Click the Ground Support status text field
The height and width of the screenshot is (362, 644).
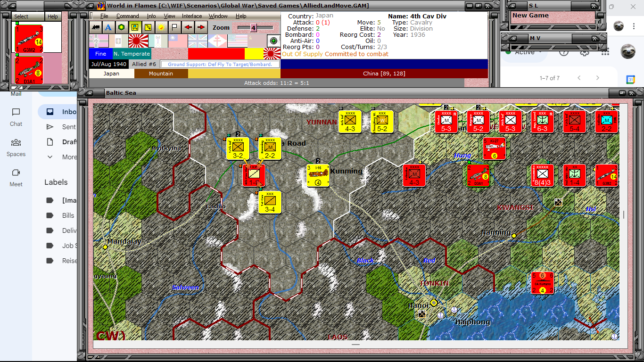point(220,64)
